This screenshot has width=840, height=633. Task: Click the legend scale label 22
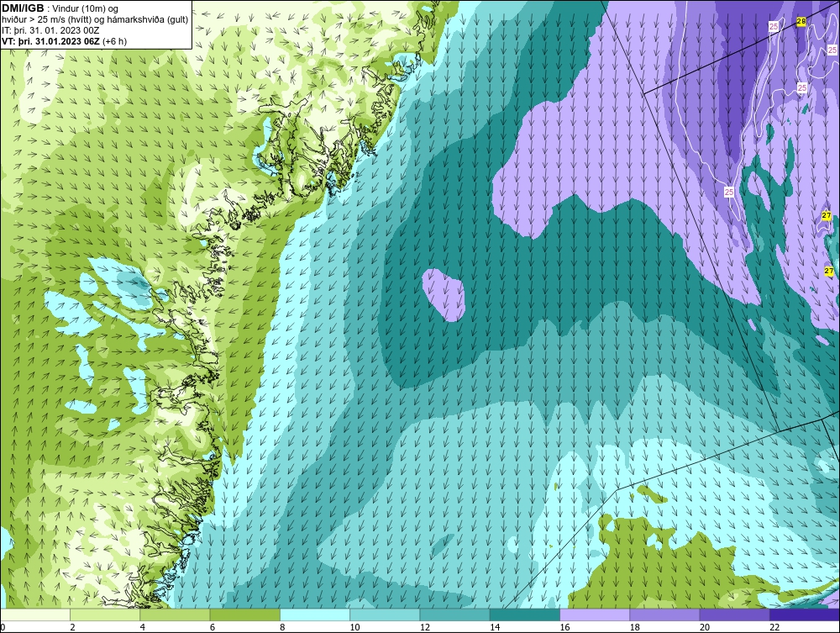coord(774,628)
